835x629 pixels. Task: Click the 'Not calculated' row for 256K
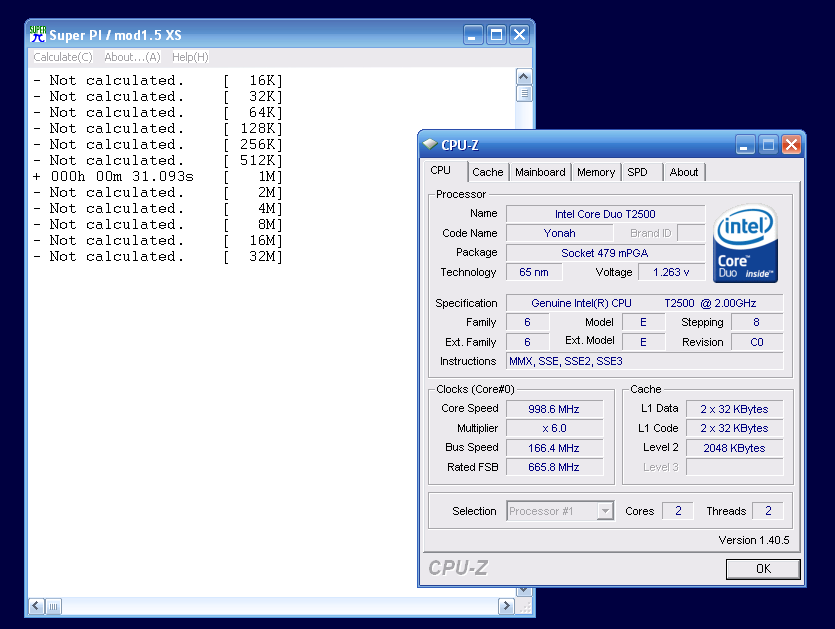158,144
